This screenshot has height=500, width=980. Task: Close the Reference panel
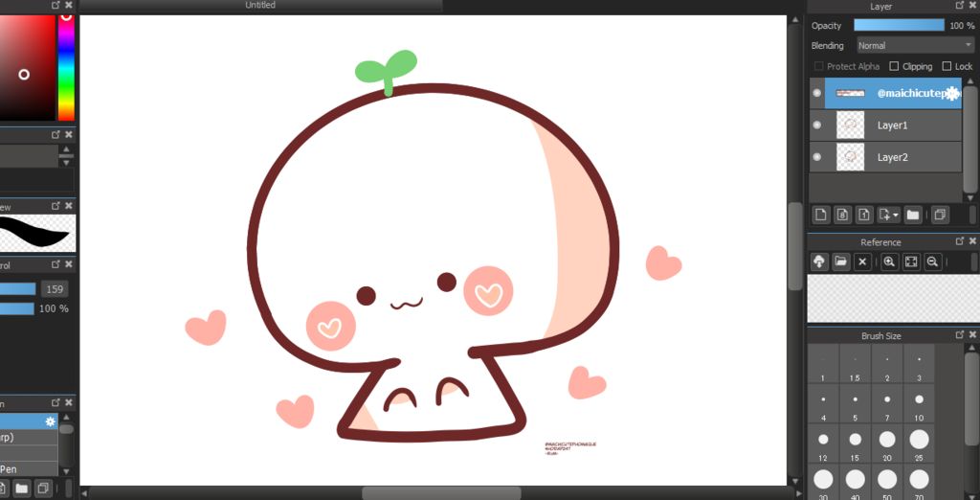click(972, 241)
